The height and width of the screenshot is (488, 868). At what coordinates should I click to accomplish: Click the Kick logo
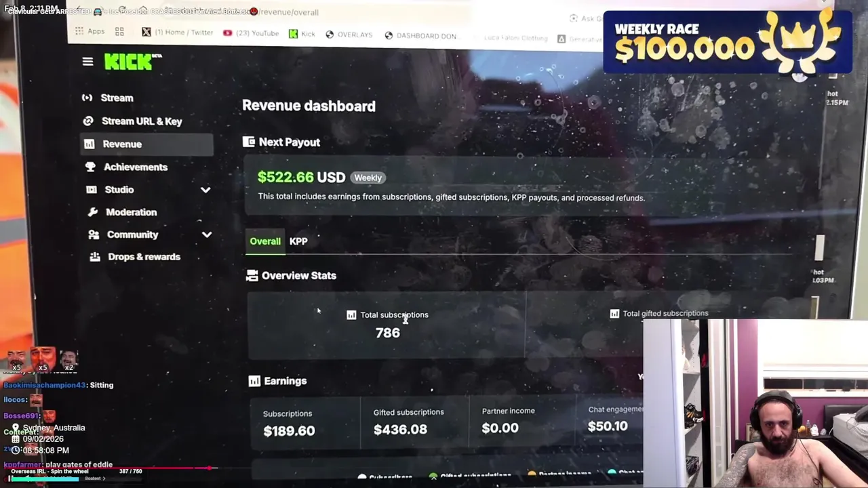click(133, 62)
